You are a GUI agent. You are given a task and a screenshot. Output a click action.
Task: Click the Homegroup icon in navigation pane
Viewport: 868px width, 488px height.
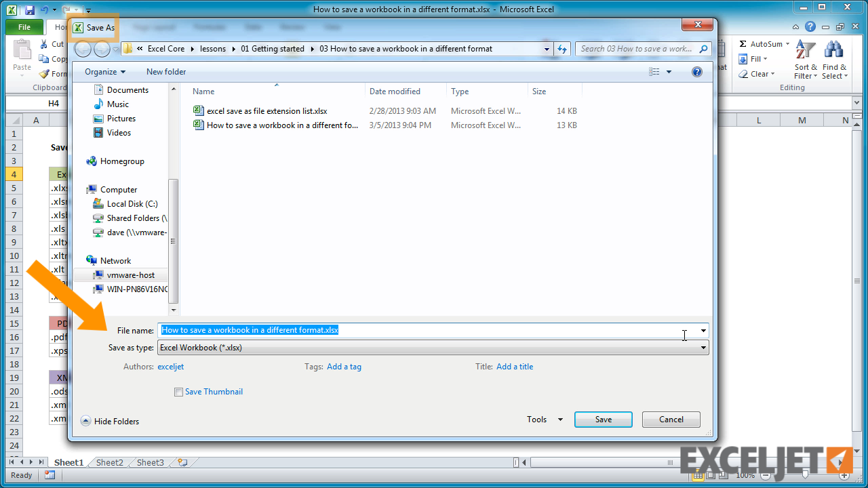[x=92, y=161]
